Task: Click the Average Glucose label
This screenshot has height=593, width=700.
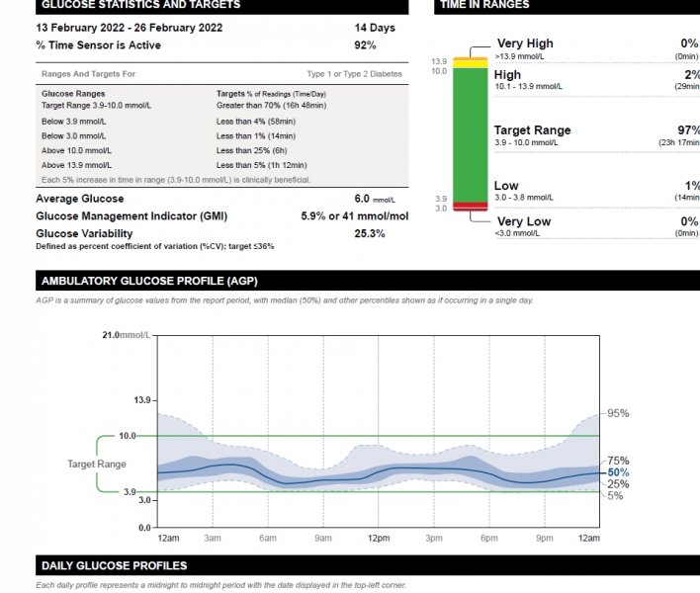Action: click(x=78, y=199)
